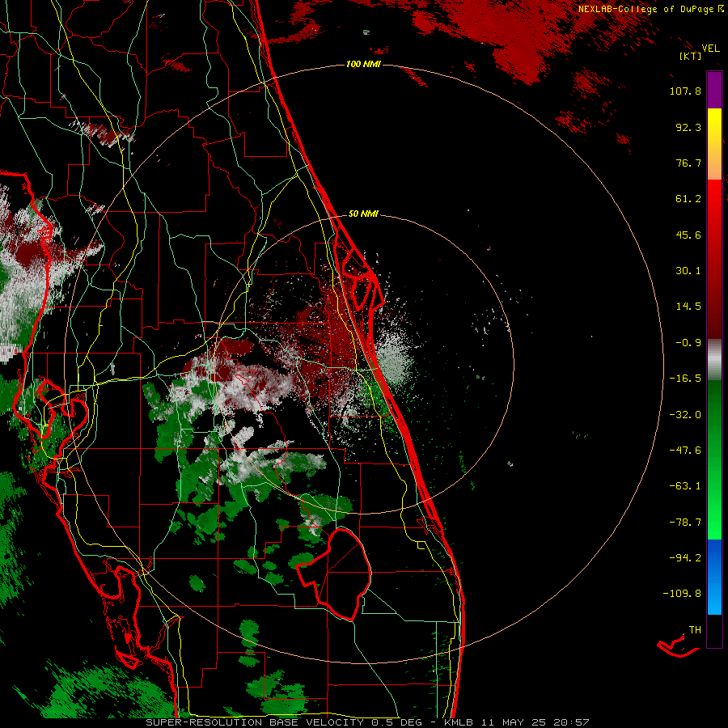This screenshot has width=728, height=728.
Task: Click the Super-Resolution Base Velocity caption
Action: coord(367,722)
